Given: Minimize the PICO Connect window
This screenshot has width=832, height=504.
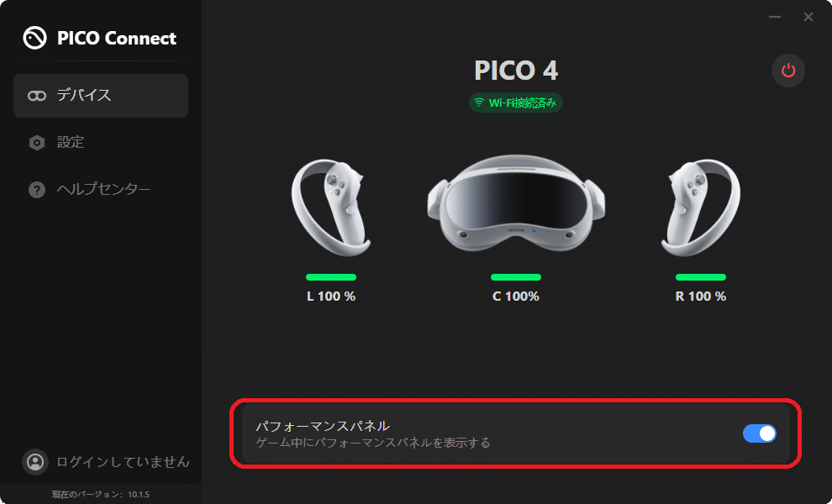Looking at the screenshot, I should [x=775, y=17].
